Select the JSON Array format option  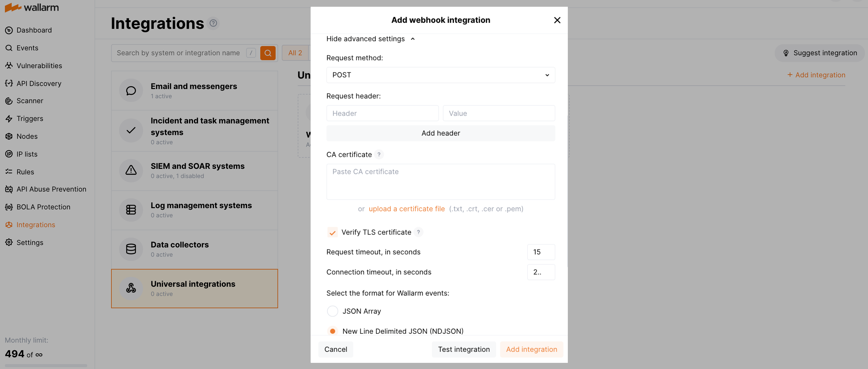coord(332,311)
